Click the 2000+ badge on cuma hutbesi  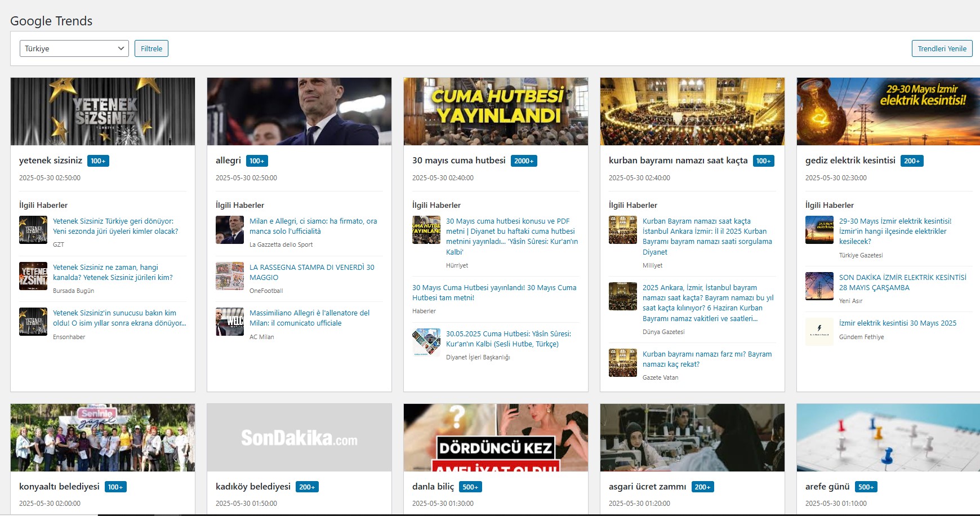tap(524, 161)
